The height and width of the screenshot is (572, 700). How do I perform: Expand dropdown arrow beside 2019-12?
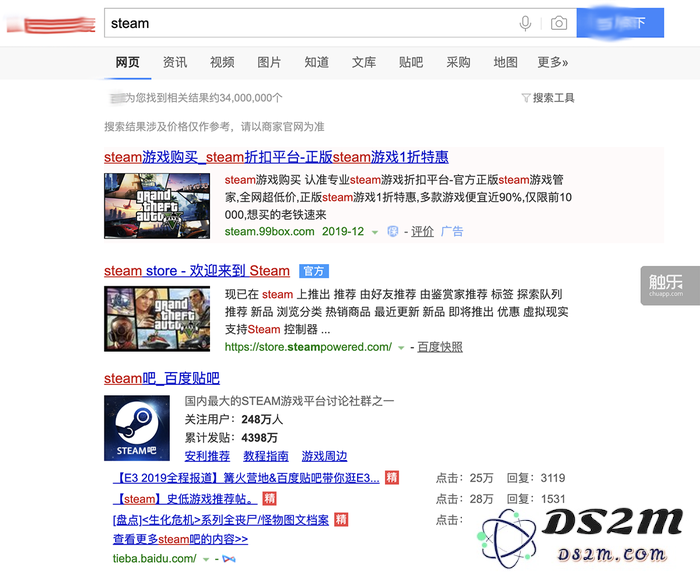point(375,232)
